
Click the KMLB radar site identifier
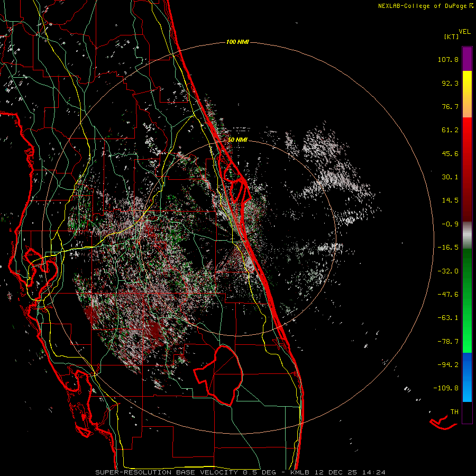(299, 472)
